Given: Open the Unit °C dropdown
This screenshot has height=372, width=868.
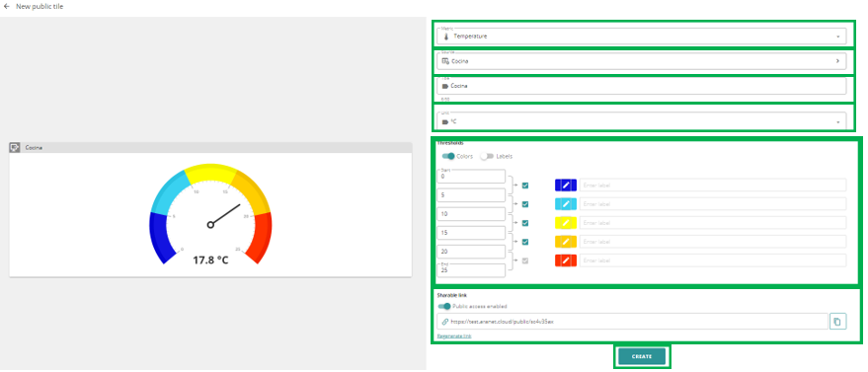Looking at the screenshot, I should point(642,121).
